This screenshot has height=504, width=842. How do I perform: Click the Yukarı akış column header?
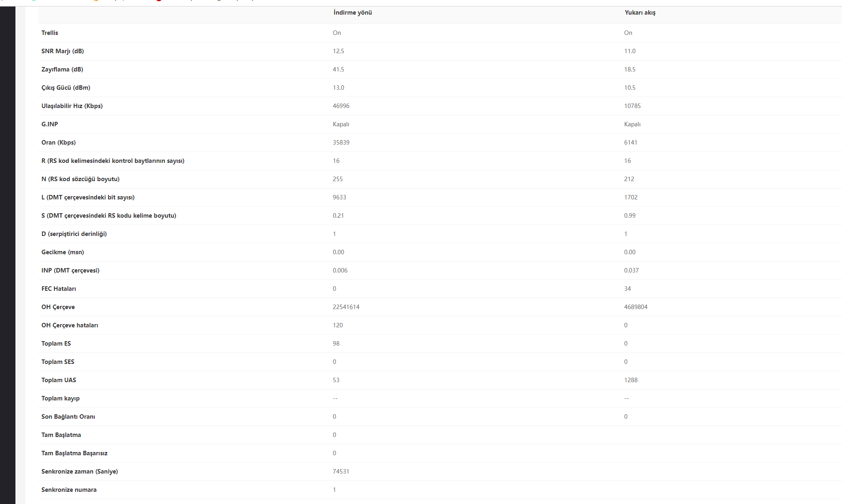(x=640, y=13)
